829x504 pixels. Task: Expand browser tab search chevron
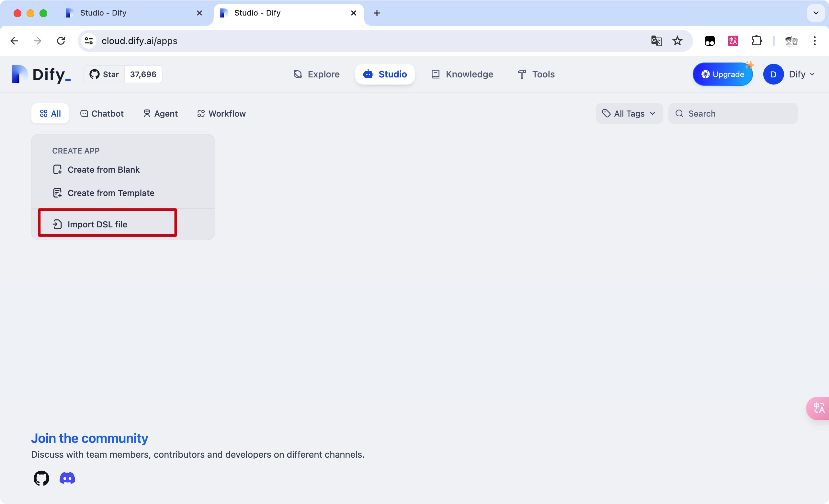(816, 13)
